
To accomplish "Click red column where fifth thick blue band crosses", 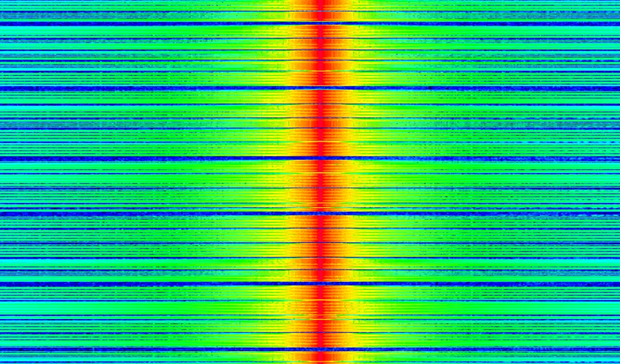I will pyautogui.click(x=320, y=284).
